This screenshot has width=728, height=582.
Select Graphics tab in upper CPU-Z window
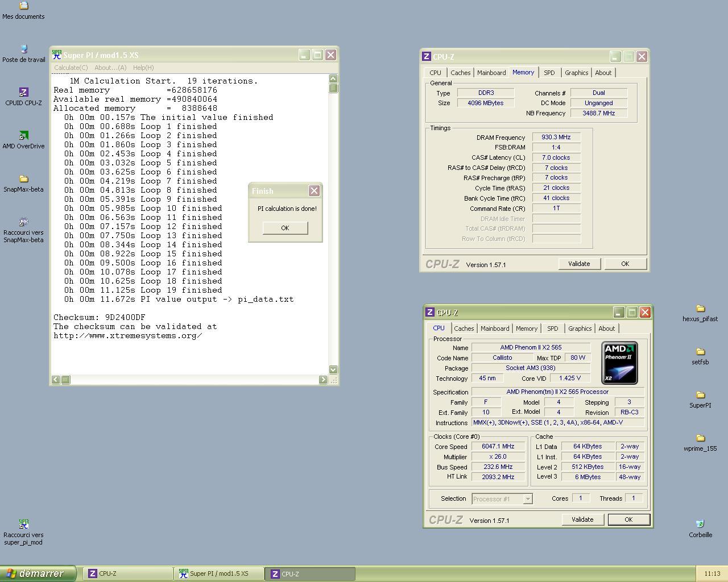pos(576,73)
